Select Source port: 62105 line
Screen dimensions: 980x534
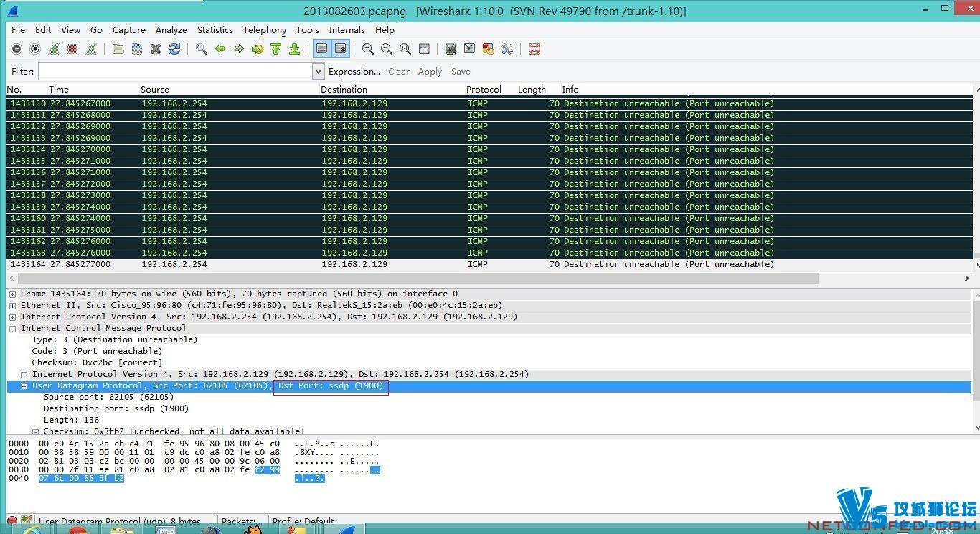coord(108,397)
